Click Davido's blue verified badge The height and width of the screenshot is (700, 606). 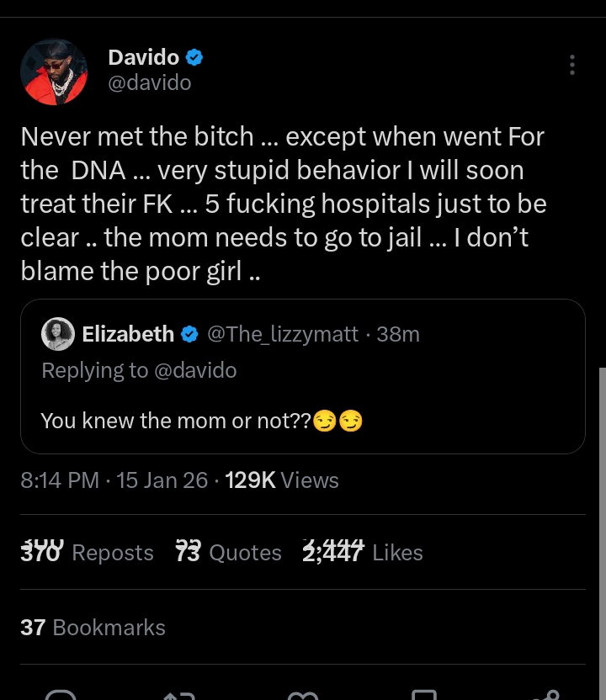195,57
